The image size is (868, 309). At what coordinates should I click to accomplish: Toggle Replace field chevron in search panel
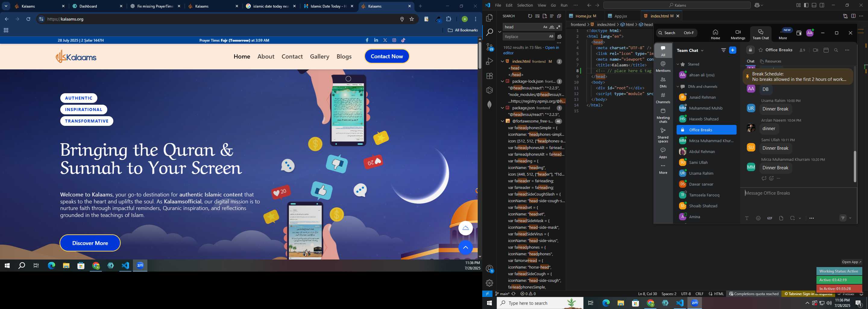click(499, 32)
